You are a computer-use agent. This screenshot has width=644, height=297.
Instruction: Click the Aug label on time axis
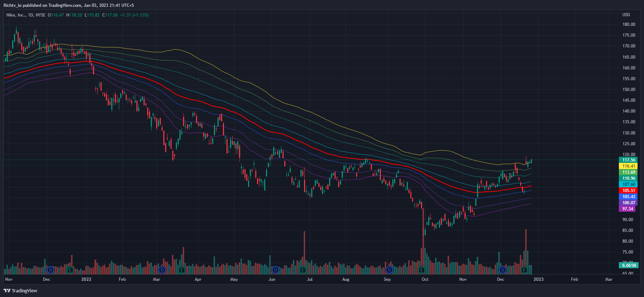pos(346,279)
